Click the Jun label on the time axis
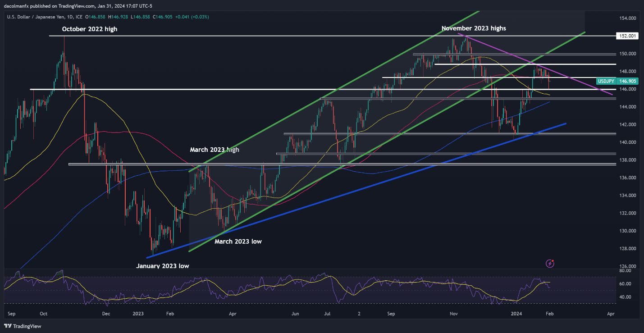Screen dimensions: 644x333 point(295,313)
